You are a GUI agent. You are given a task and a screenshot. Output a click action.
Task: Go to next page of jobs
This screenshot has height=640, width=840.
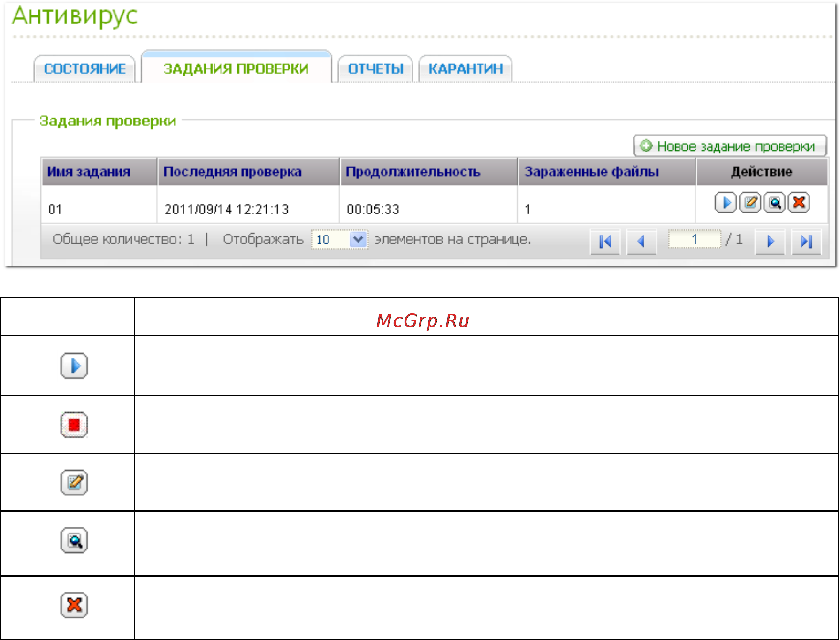(770, 242)
